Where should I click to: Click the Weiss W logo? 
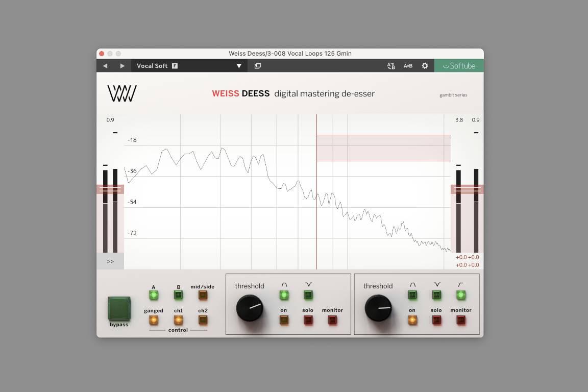click(x=122, y=93)
